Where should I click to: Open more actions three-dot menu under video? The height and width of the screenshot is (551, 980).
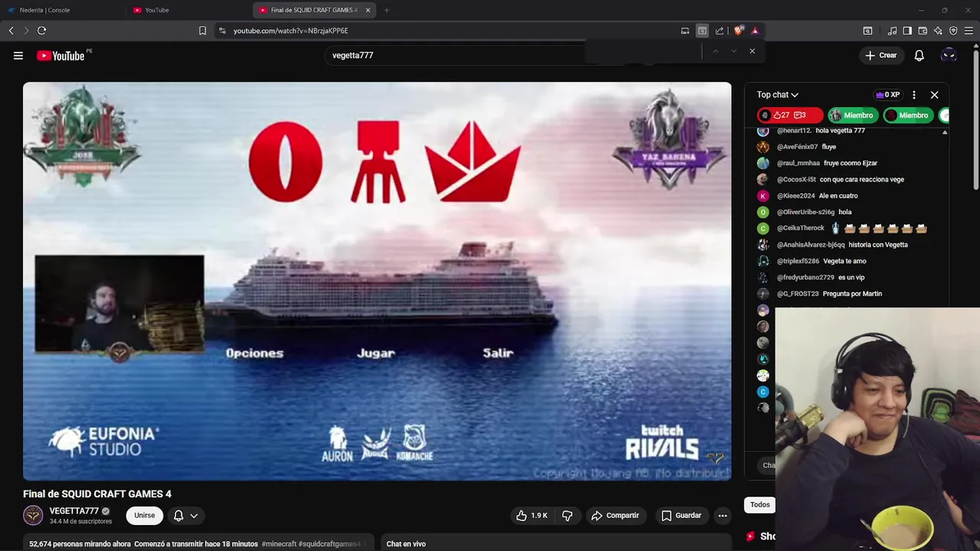pyautogui.click(x=722, y=516)
